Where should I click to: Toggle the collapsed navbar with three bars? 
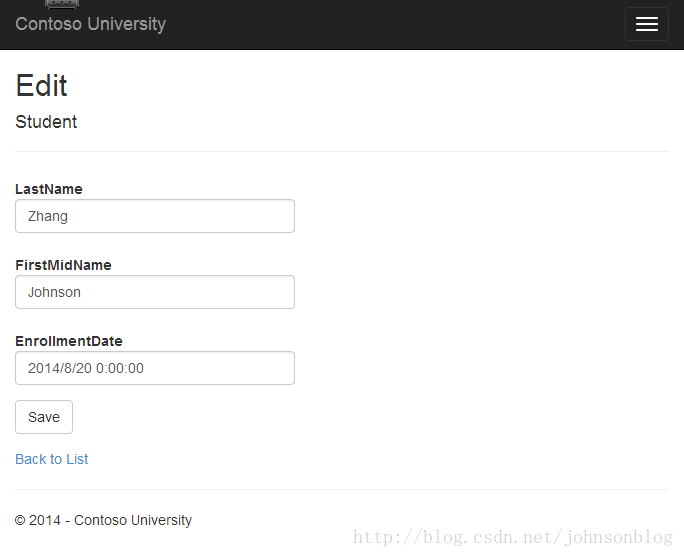646,24
